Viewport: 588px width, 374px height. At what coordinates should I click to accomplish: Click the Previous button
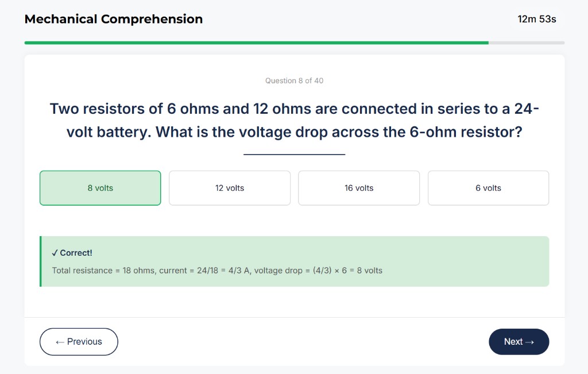[x=79, y=341]
